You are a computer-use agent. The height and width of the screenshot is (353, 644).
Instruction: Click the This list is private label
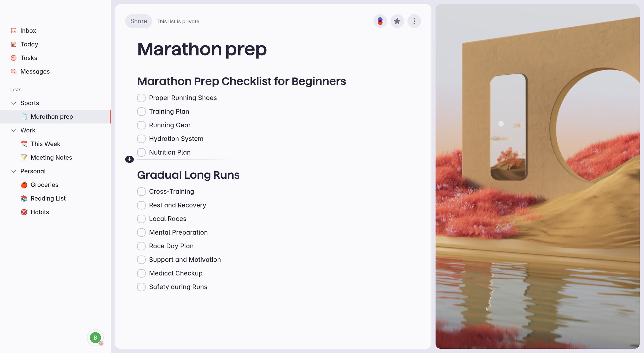(178, 21)
